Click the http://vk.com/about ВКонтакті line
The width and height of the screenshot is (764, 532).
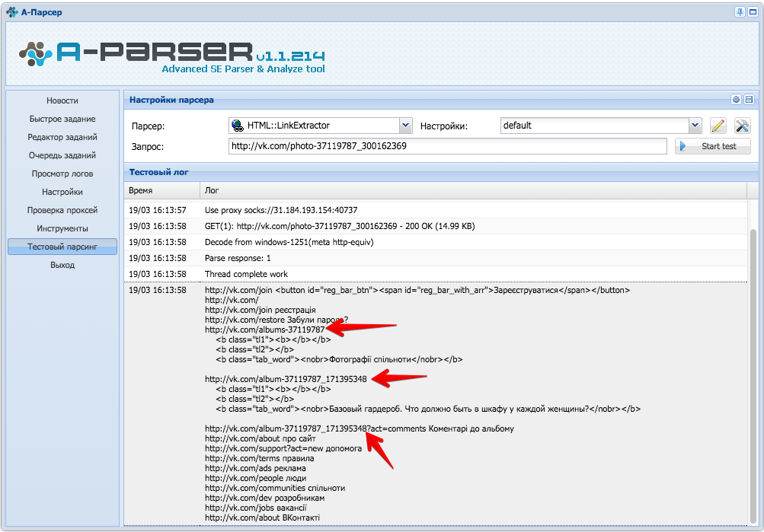262,518
